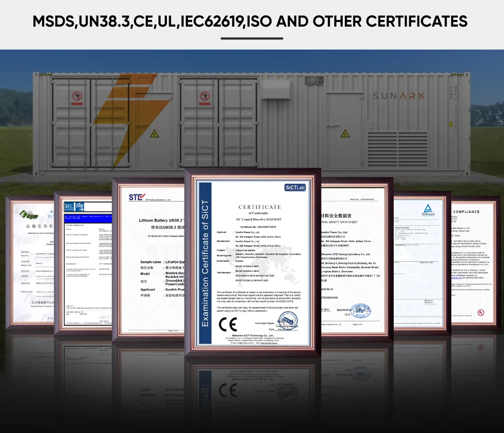Click the 'Sample name' label on the STE certificate
Image resolution: width=504 pixels, height=433 pixels.
pyautogui.click(x=151, y=262)
